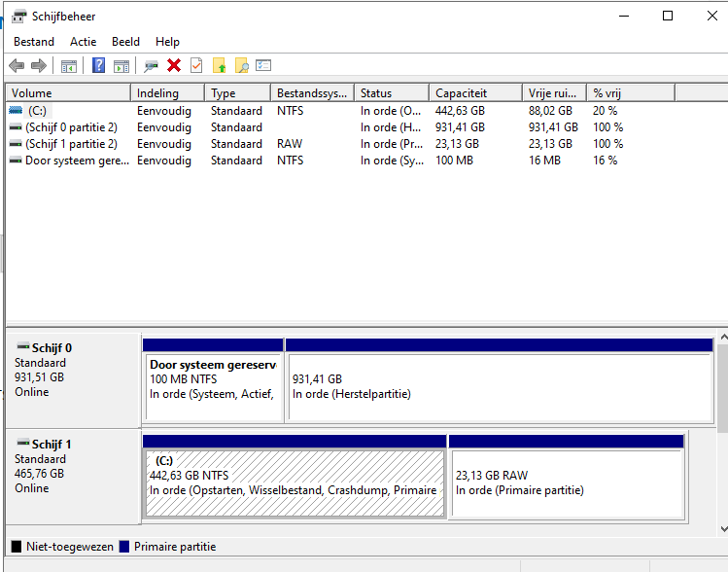
Task: Click the 16 % free cell
Action: coord(605,161)
